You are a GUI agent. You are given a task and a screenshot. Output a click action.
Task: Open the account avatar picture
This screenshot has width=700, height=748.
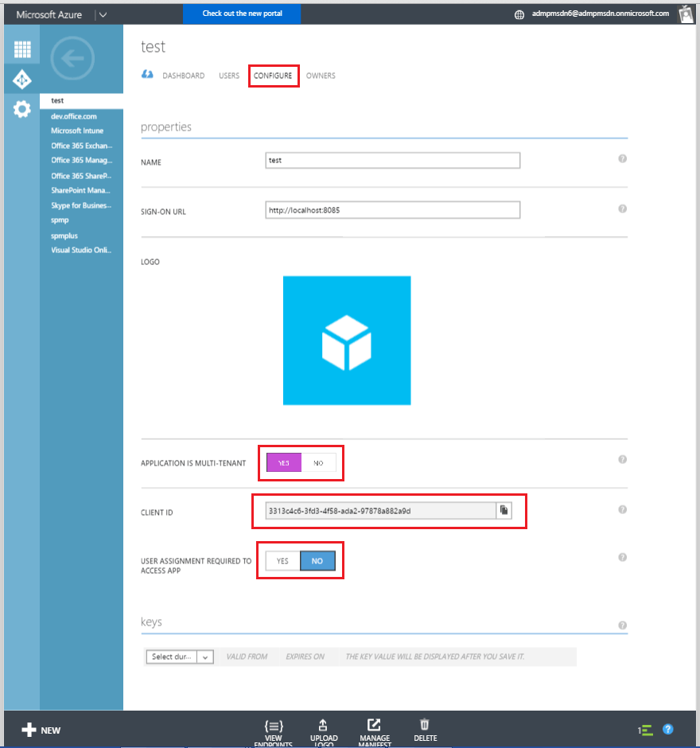[x=686, y=14]
